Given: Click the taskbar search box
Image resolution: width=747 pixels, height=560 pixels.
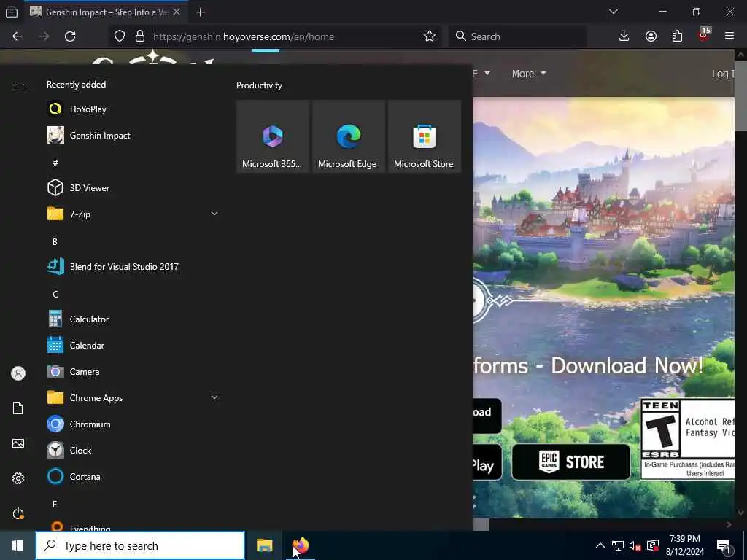Looking at the screenshot, I should (x=140, y=545).
